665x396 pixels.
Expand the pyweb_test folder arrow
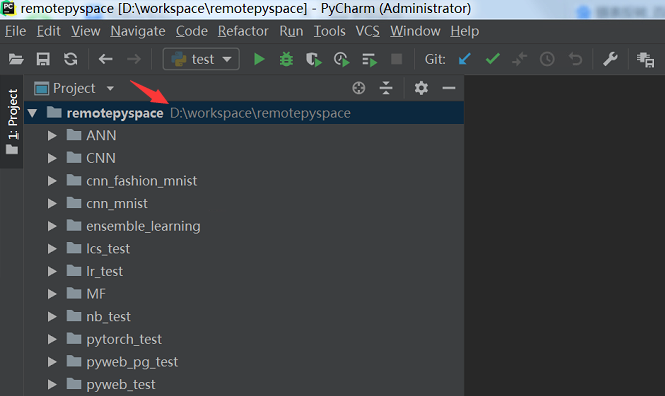coord(52,385)
